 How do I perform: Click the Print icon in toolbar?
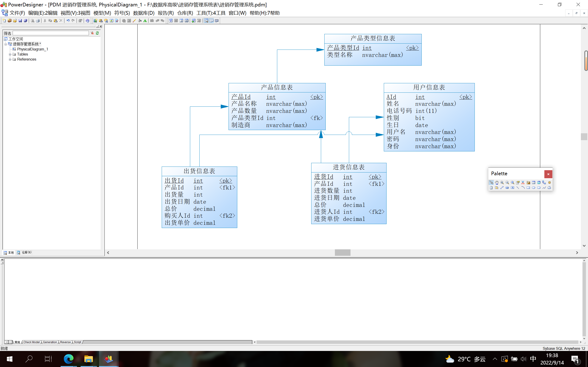(x=38, y=21)
